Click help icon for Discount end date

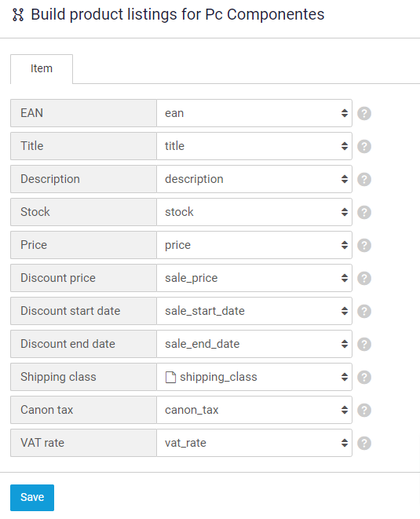364,344
